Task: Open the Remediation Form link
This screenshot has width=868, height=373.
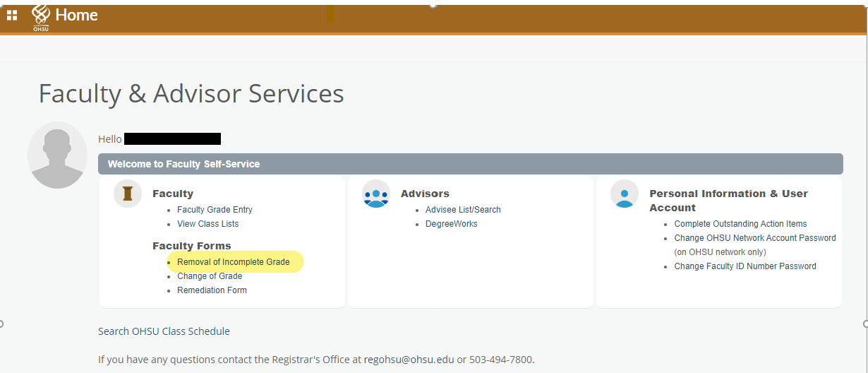Action: coord(212,290)
